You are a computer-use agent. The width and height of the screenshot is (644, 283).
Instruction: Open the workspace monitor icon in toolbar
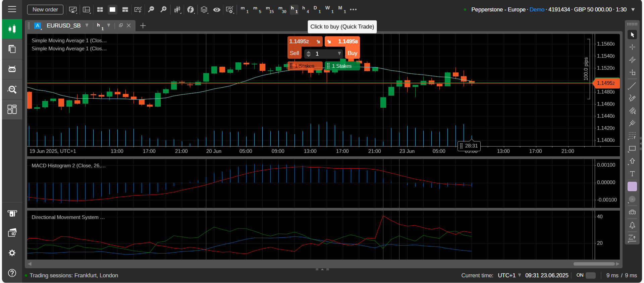click(x=73, y=10)
